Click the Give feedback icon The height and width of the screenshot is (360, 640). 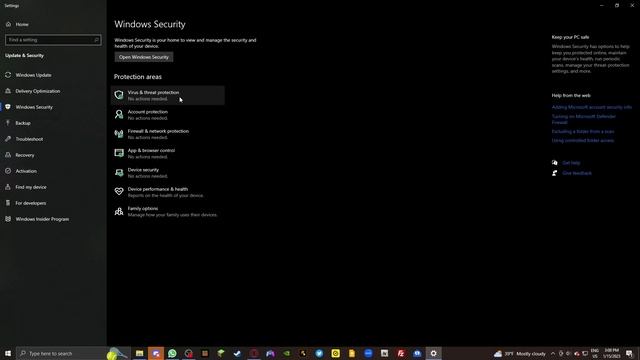click(x=555, y=173)
